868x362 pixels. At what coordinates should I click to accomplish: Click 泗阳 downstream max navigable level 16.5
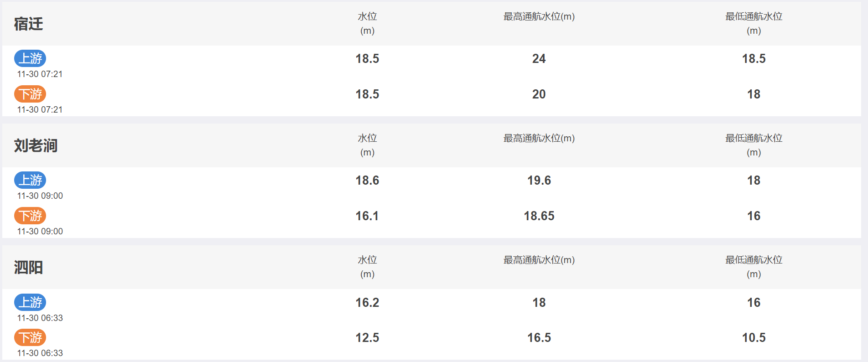[539, 337]
